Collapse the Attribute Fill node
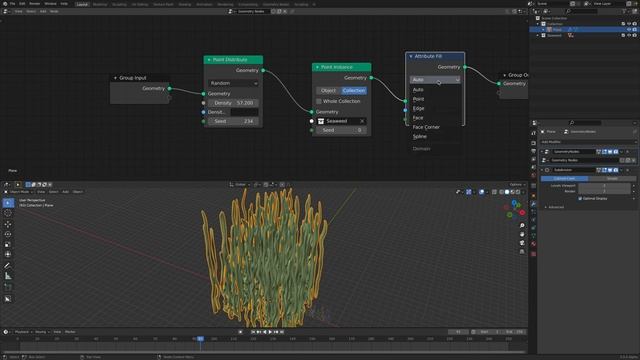Screen dimensions: 640x360 411,56
